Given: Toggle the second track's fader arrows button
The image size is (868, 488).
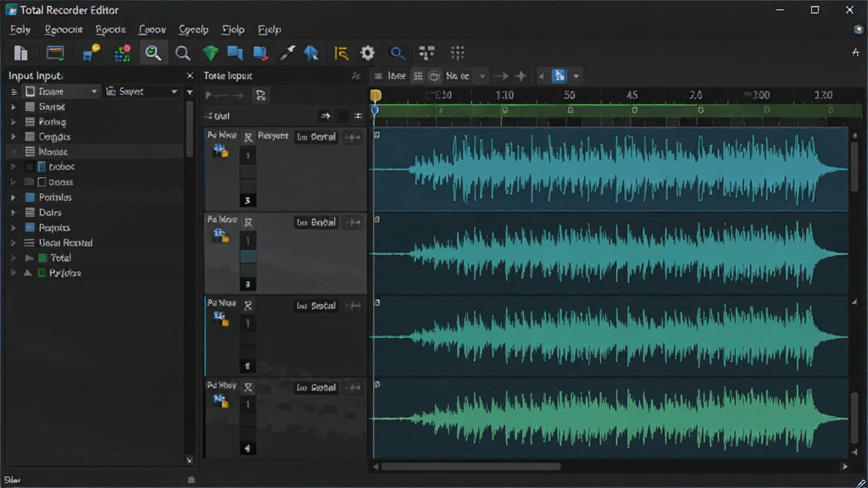Looking at the screenshot, I should 353,223.
